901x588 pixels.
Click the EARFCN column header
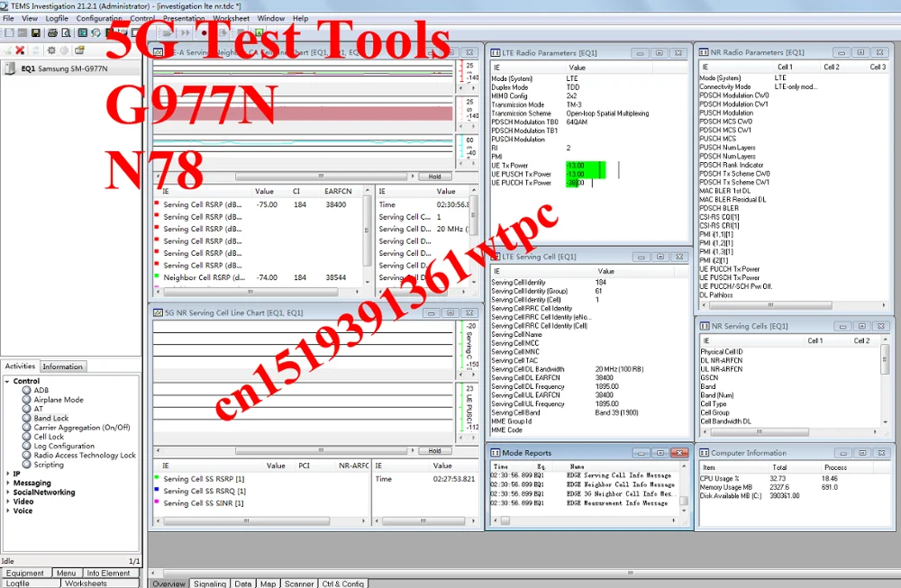338,191
